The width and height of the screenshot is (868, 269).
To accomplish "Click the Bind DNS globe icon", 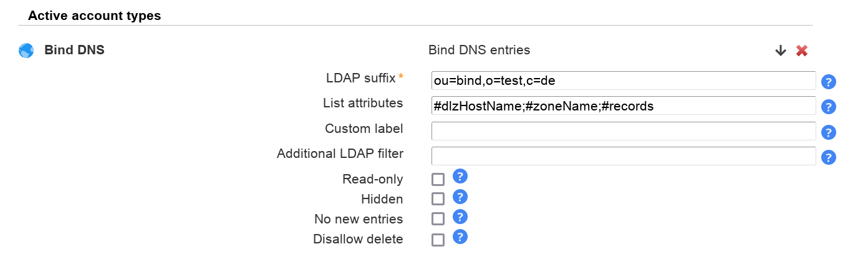I will click(26, 51).
